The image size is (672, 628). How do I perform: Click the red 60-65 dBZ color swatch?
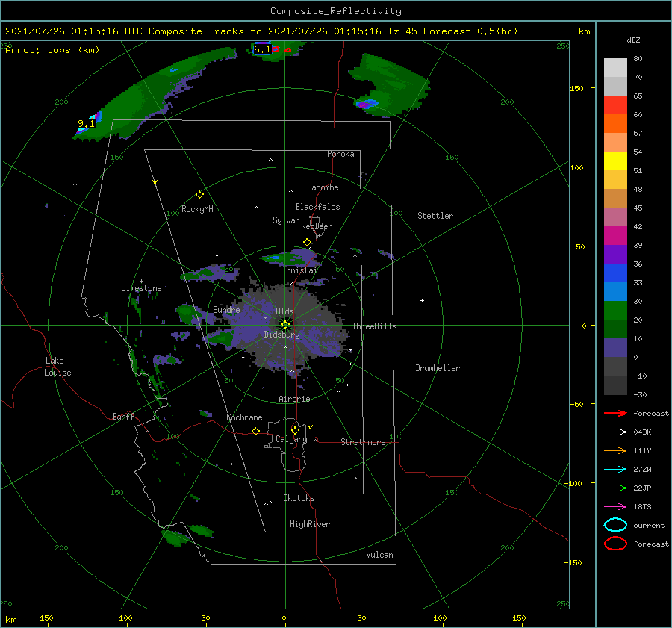[615, 105]
